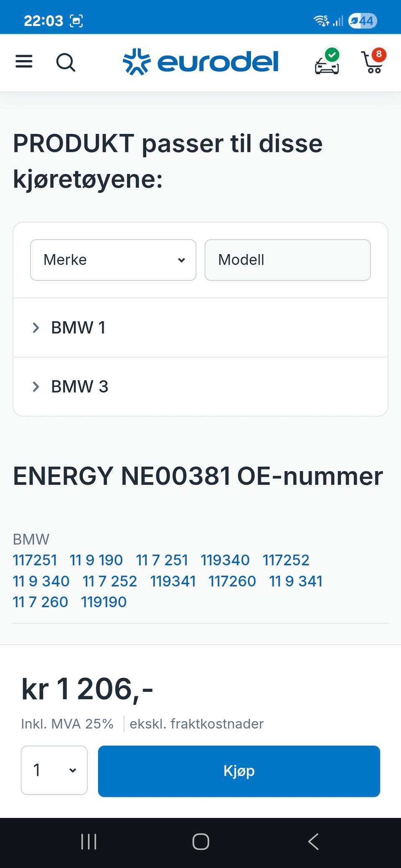Open OE number 119341 link
This screenshot has height=868, width=401.
[x=173, y=581]
